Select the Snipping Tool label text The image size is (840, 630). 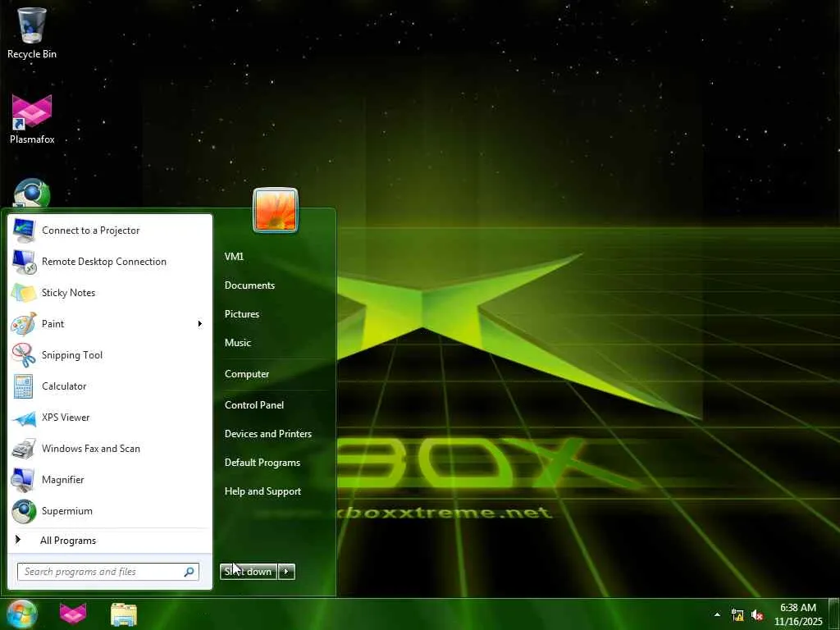pyautogui.click(x=72, y=355)
